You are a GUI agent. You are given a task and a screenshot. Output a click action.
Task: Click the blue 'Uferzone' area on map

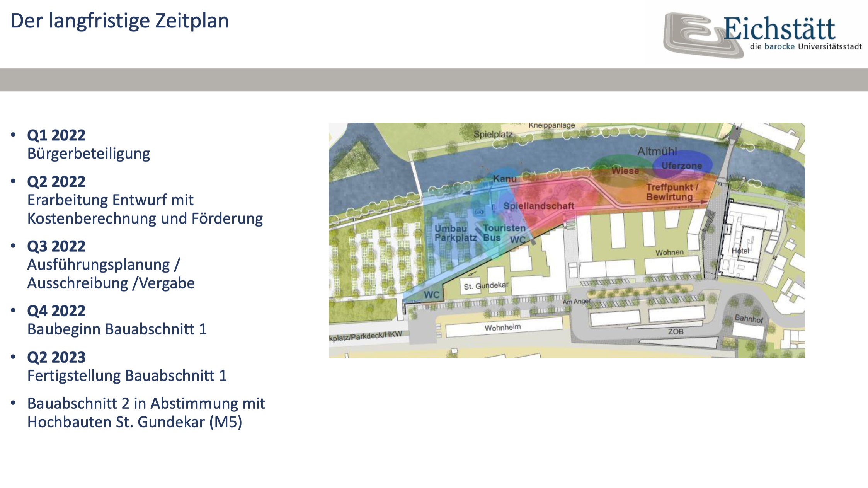coord(682,166)
